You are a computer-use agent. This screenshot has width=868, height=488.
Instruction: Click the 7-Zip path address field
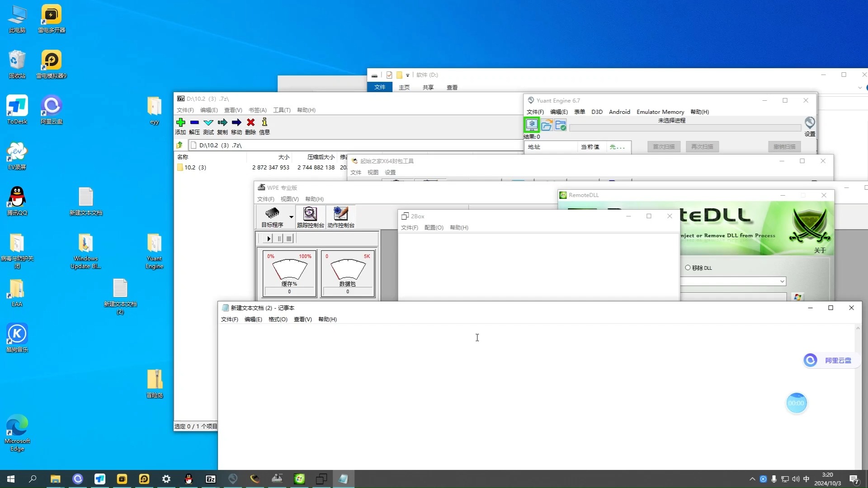355,145
